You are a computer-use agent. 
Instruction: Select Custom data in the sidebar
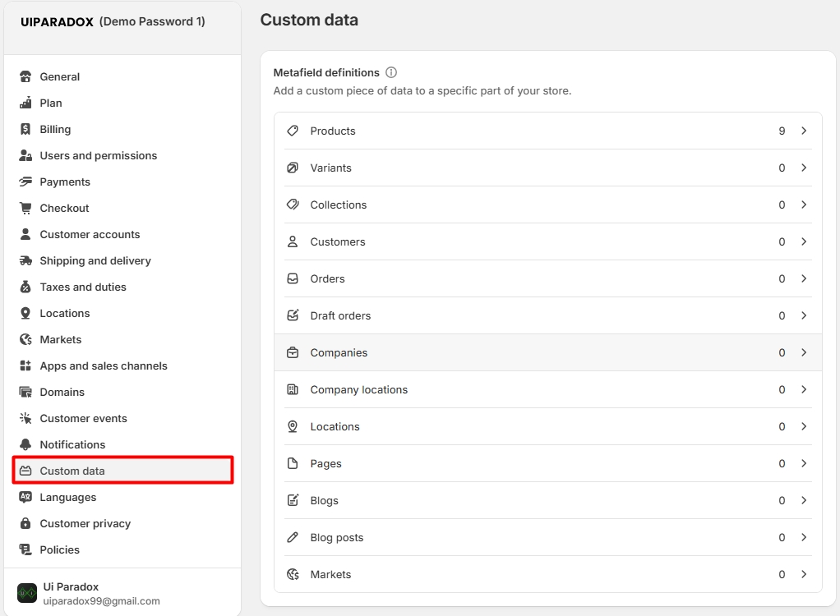pyautogui.click(x=72, y=471)
